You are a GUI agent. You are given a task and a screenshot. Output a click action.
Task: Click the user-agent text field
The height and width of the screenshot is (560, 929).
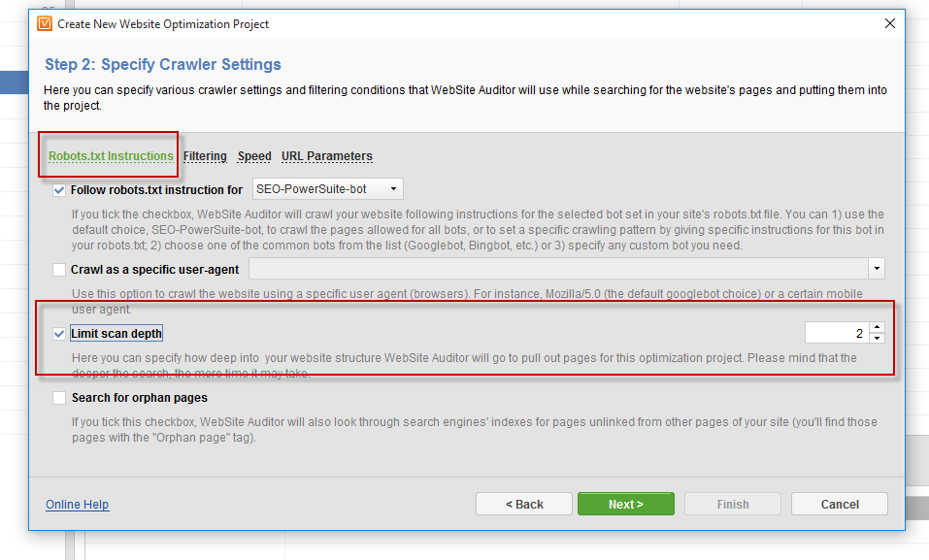pos(559,269)
